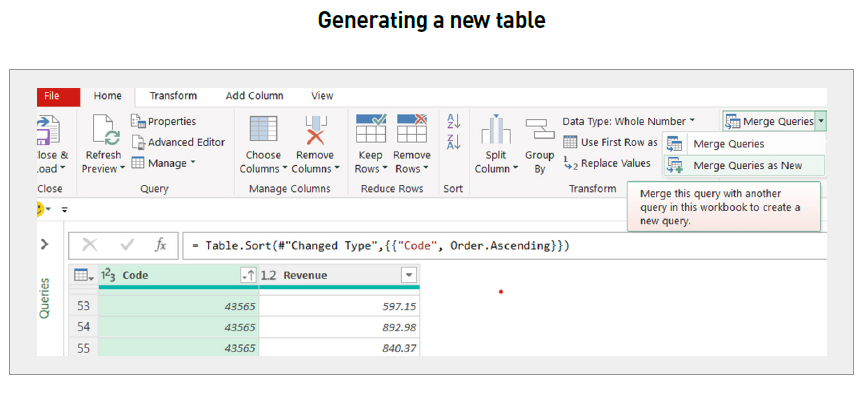Click the Merge Queries ribbon button
The width and height of the screenshot is (868, 406).
(x=769, y=121)
